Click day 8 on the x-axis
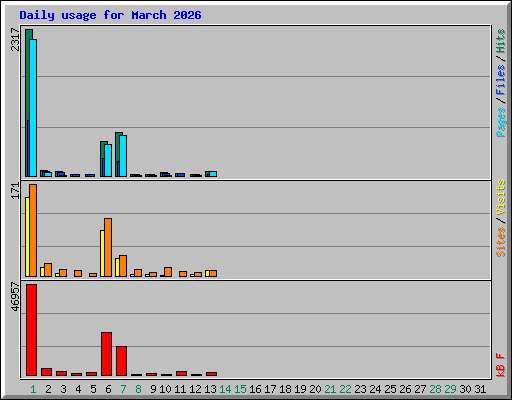This screenshot has height=400, width=512. 138,389
